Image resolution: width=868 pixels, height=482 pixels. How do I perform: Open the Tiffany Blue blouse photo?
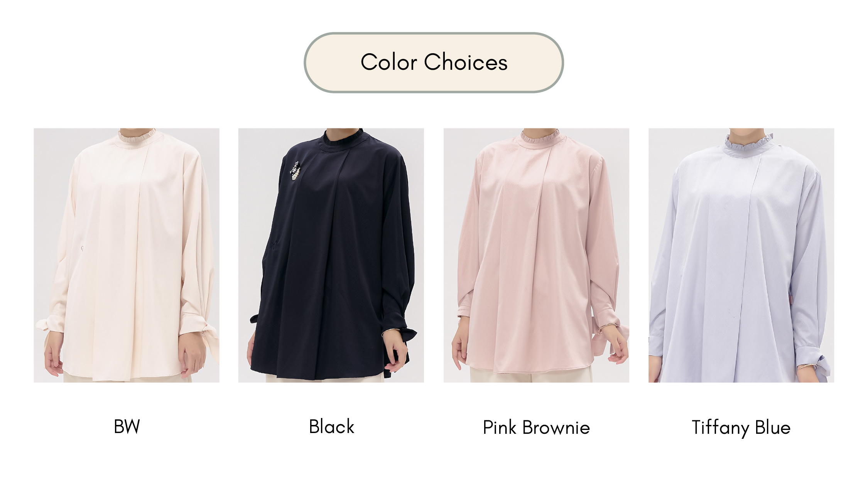click(x=741, y=255)
